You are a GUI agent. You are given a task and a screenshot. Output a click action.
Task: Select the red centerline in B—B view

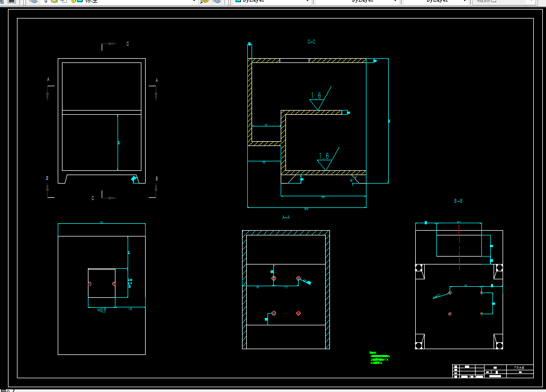click(x=459, y=248)
